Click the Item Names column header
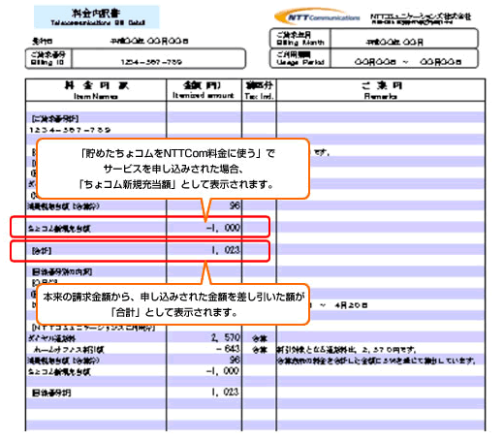 coord(96,90)
